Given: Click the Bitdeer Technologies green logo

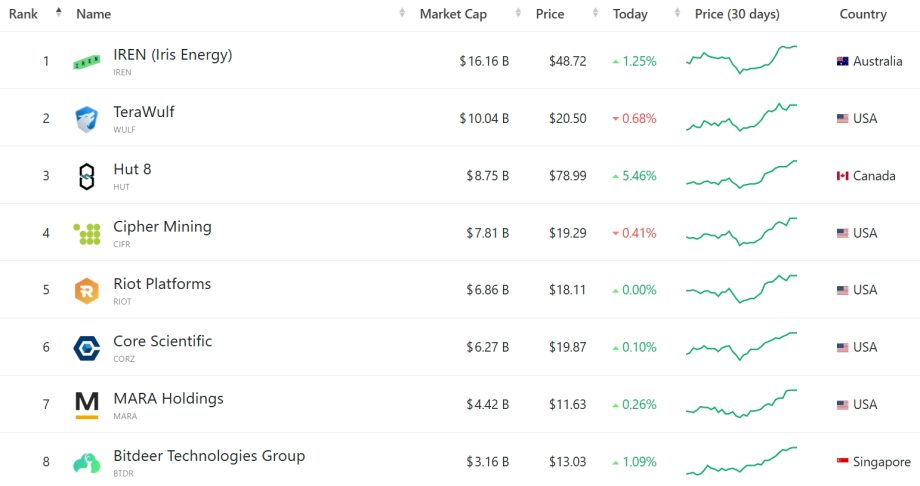Looking at the screenshot, I should [x=87, y=462].
